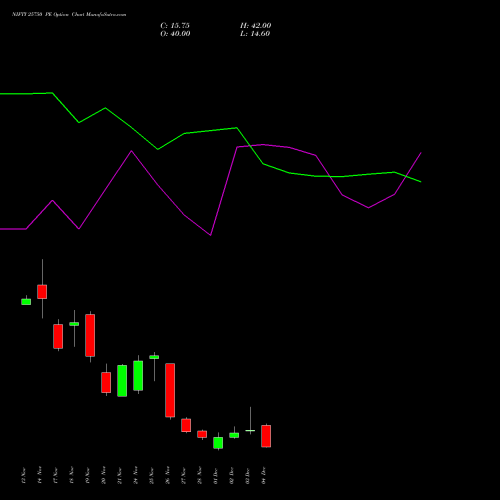Select the green candlestick above 24 Nov
The width and height of the screenshot is (500, 500).
tap(138, 376)
